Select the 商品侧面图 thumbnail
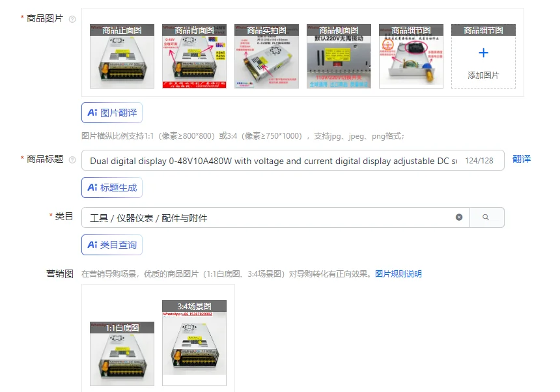560x392 pixels. click(339, 56)
